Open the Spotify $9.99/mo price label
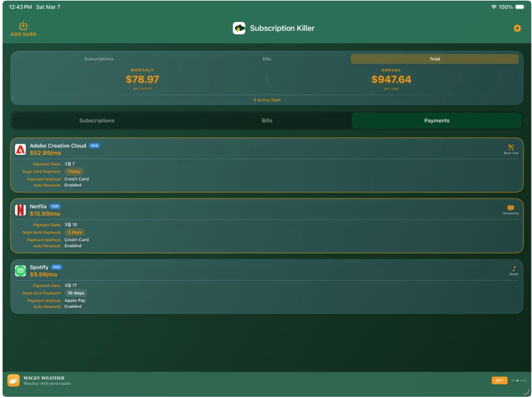The image size is (532, 398). coord(43,275)
